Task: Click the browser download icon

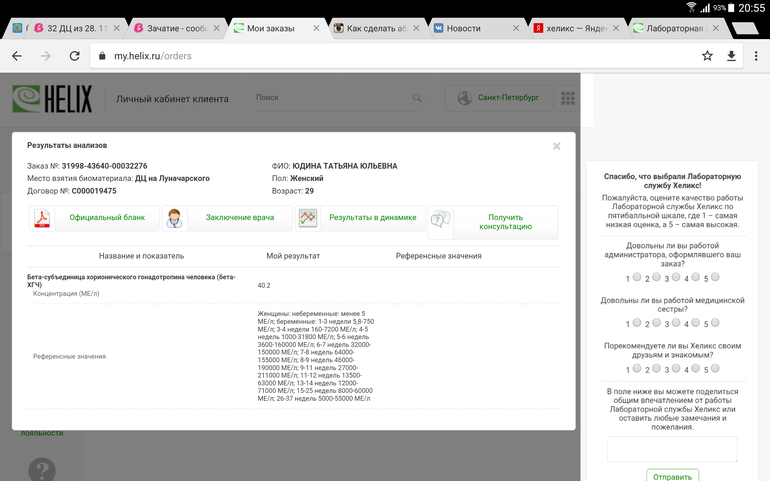Action: (x=731, y=56)
